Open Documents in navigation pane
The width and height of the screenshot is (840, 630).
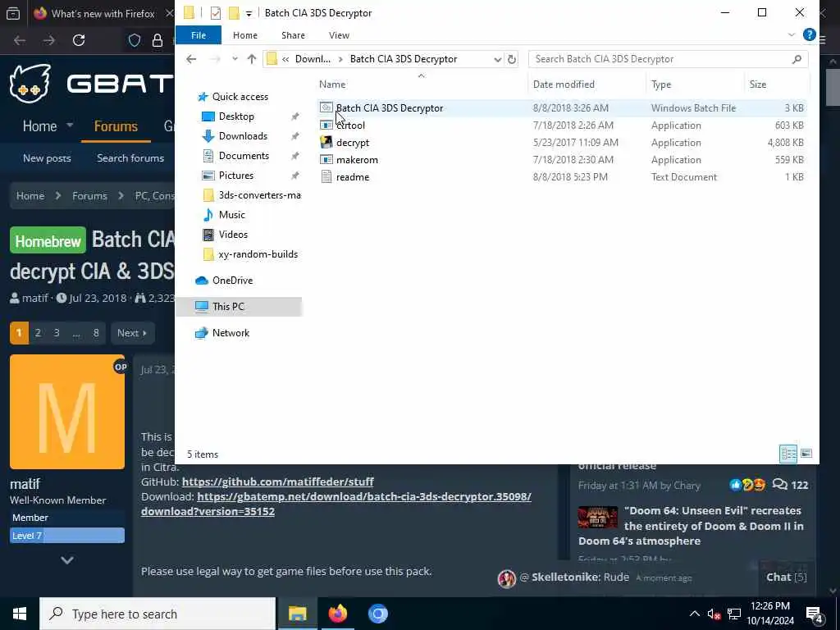(x=244, y=156)
